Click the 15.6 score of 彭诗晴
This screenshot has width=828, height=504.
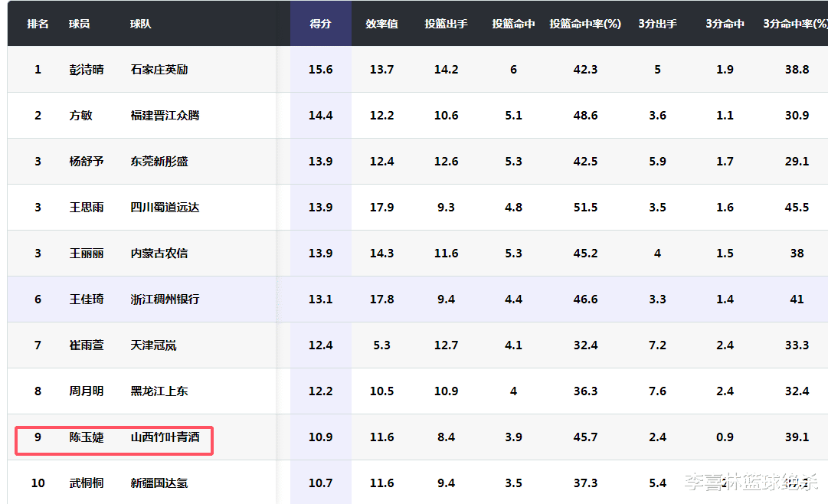tap(320, 70)
